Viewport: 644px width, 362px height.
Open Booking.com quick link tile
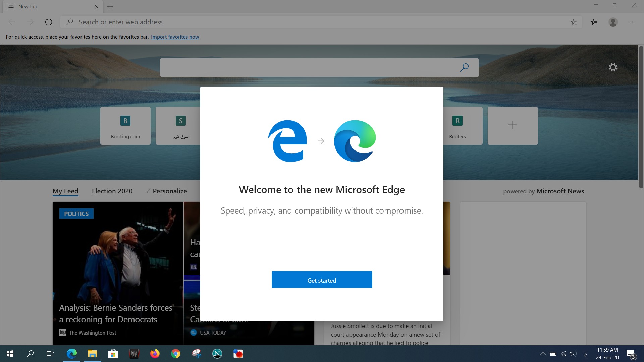pyautogui.click(x=125, y=126)
